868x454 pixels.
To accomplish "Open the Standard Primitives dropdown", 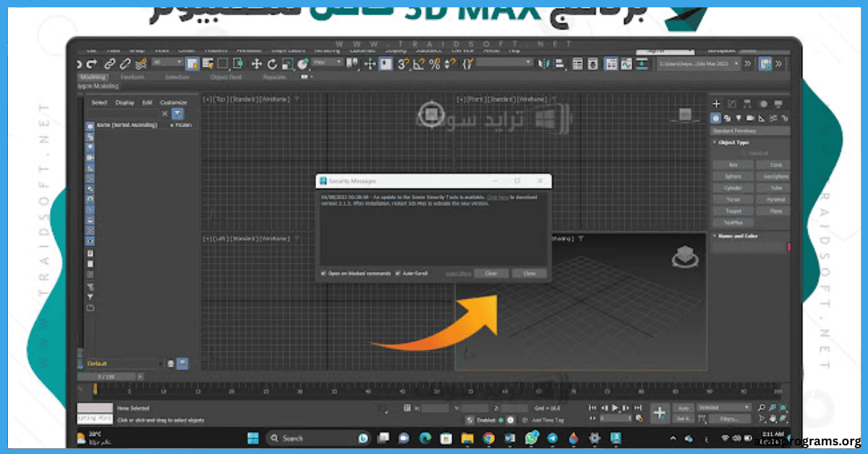I will pyautogui.click(x=750, y=131).
